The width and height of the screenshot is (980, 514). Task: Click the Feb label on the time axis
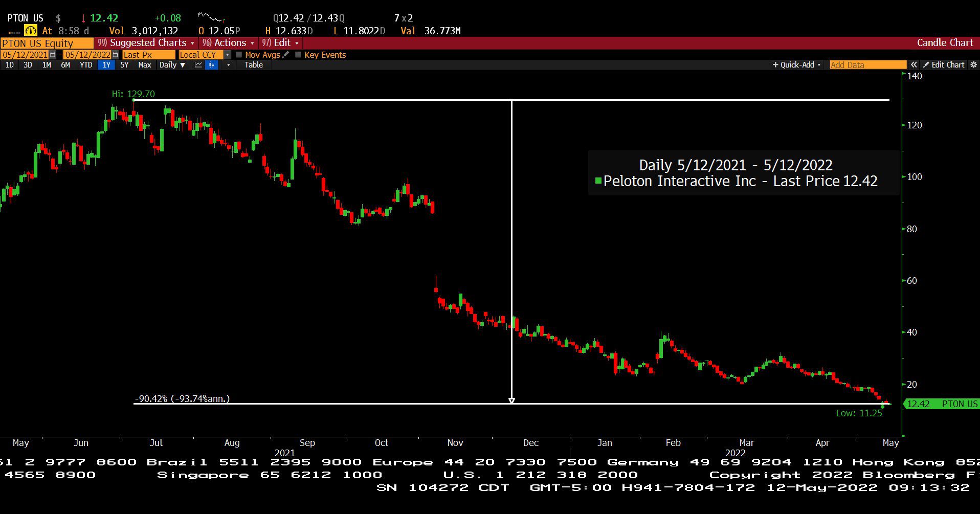(673, 443)
